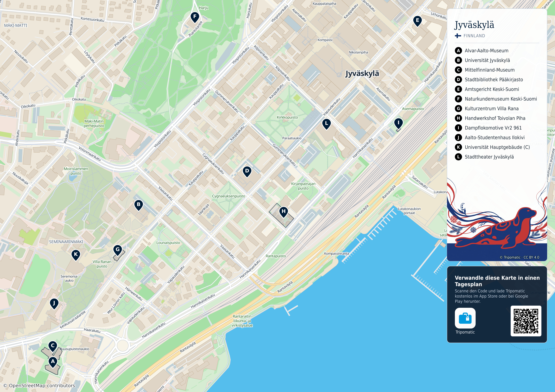The height and width of the screenshot is (392, 555).
Task: Click map pin I near Asemapuisto
Action: pyautogui.click(x=398, y=123)
